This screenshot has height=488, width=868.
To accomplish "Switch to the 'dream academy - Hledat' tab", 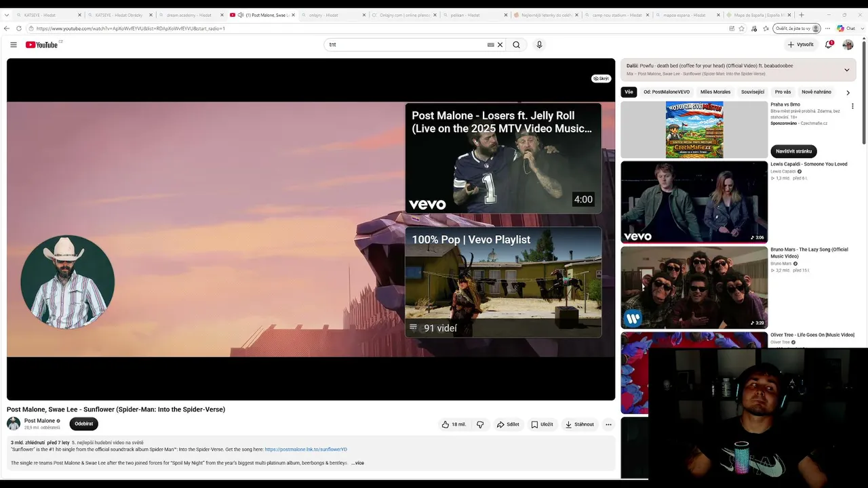I will (189, 15).
